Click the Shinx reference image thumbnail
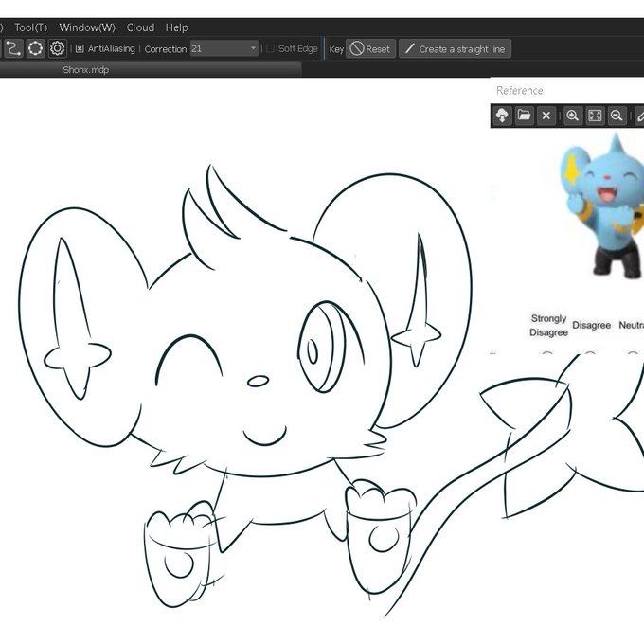 coord(601,206)
